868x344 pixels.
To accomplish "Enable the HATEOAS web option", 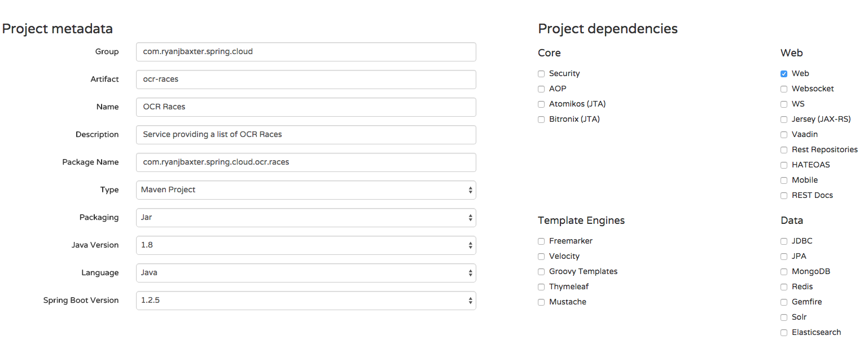I will [784, 165].
